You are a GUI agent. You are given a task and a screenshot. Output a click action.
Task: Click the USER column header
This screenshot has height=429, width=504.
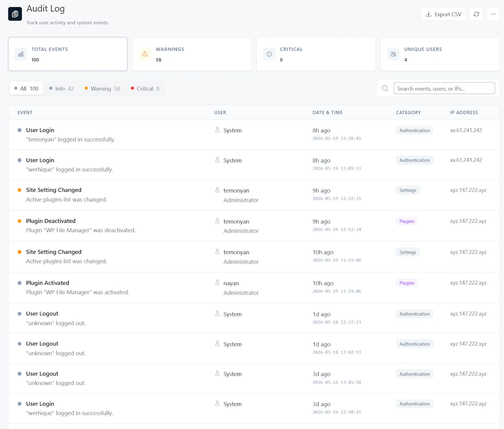click(x=220, y=112)
